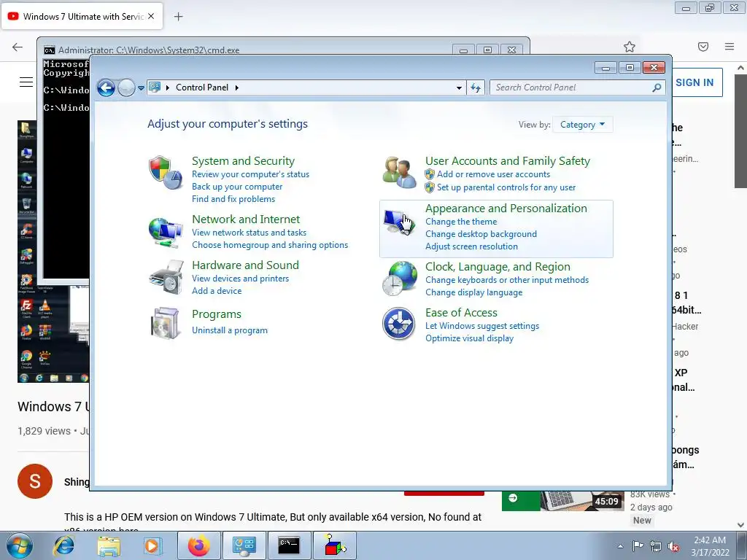Go back in the Firefox browser

(18, 47)
